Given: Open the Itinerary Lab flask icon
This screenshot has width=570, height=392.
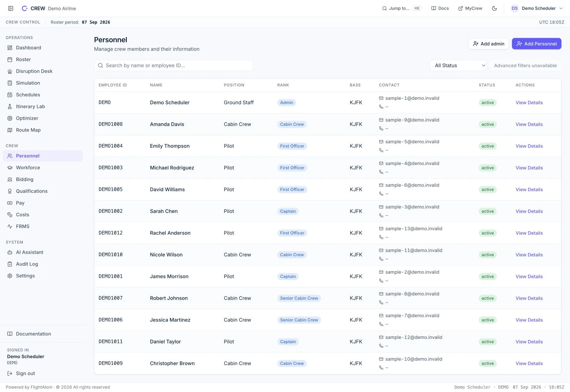Looking at the screenshot, I should [x=10, y=107].
